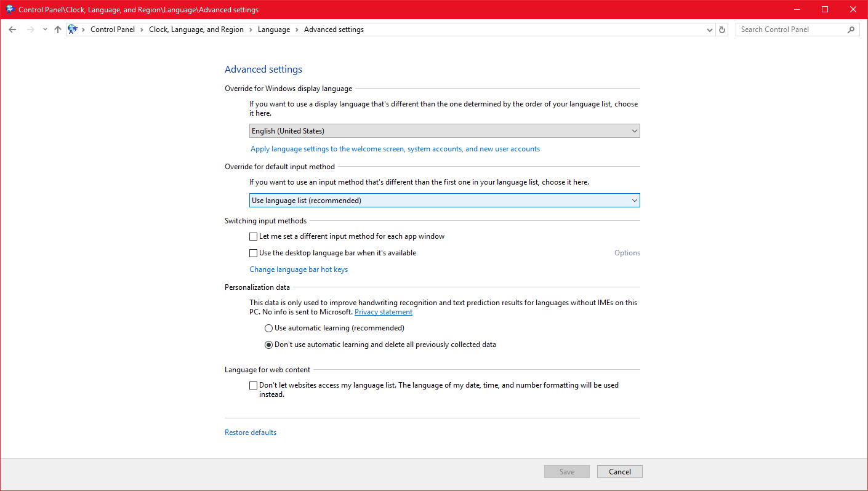The height and width of the screenshot is (491, 868).
Task: Click the Up to Language arrow
Action: click(58, 30)
